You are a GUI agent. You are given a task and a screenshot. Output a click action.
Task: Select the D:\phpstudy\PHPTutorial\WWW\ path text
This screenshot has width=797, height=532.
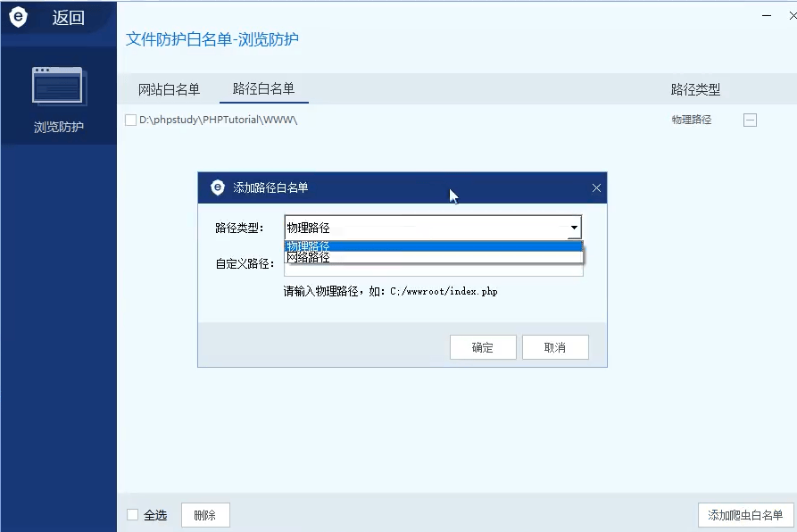tap(218, 120)
